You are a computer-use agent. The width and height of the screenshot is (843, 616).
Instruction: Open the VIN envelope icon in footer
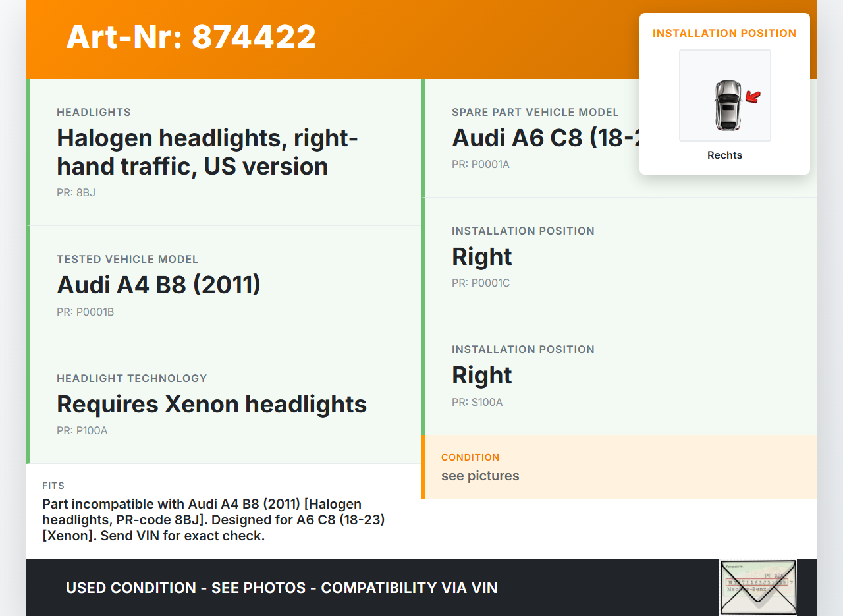pyautogui.click(x=758, y=587)
